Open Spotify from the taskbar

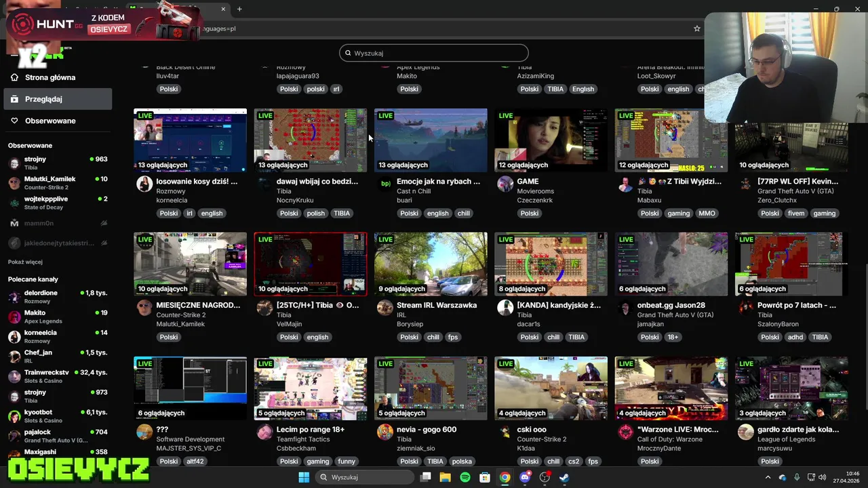tap(465, 477)
